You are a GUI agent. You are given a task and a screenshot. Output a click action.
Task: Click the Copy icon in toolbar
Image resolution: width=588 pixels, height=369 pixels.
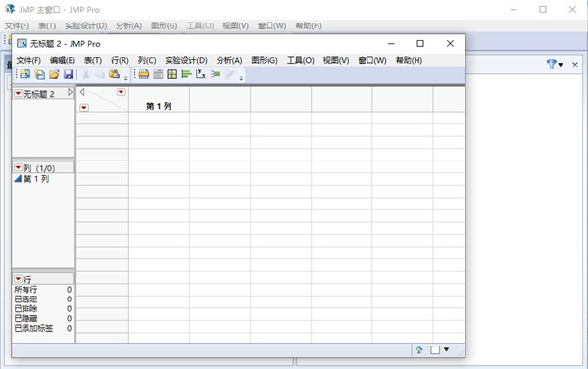tap(100, 74)
